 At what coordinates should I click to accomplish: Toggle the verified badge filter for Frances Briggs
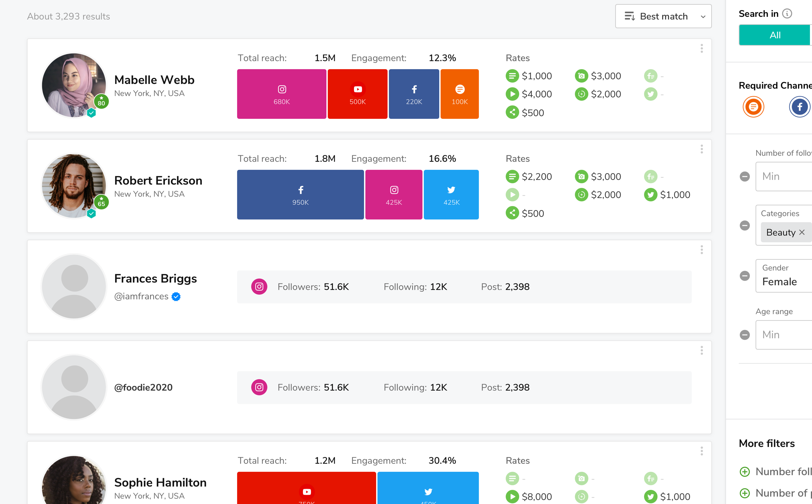click(177, 296)
